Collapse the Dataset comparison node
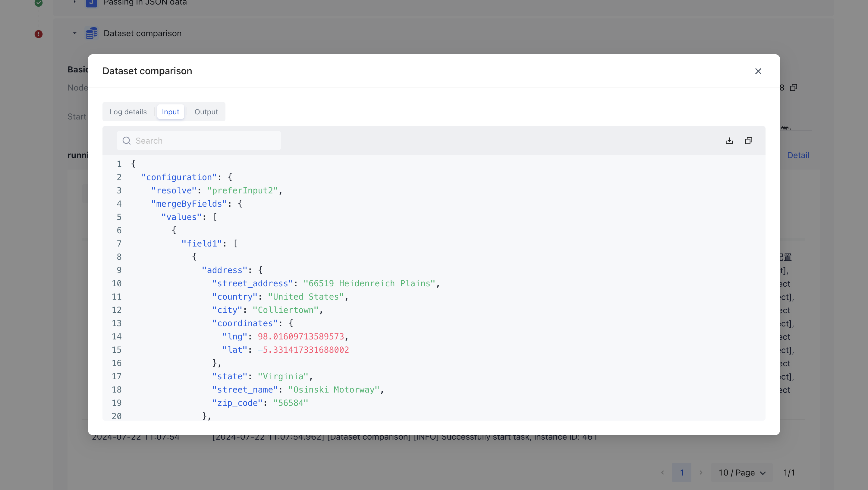 [x=74, y=33]
